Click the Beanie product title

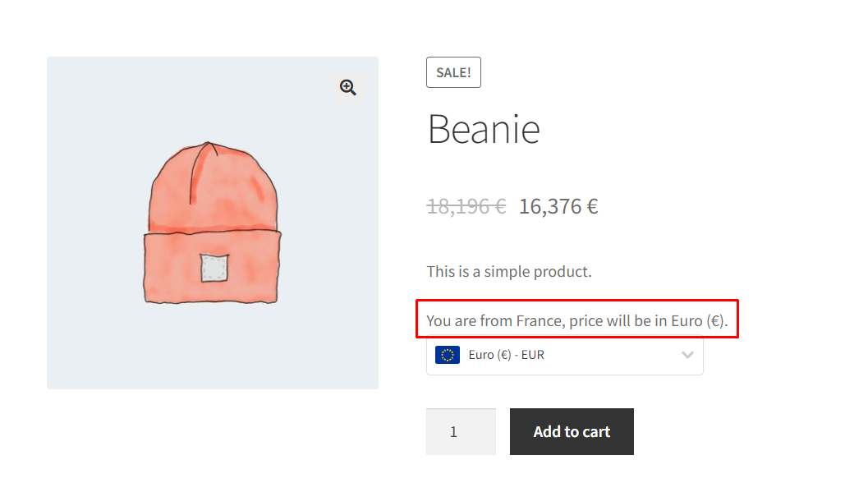click(x=484, y=129)
